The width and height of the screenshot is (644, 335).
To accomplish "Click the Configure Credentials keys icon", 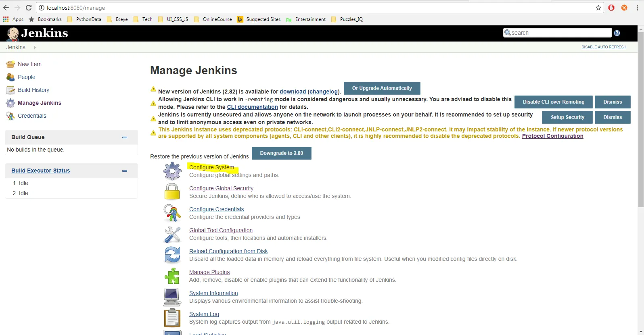I will click(172, 213).
